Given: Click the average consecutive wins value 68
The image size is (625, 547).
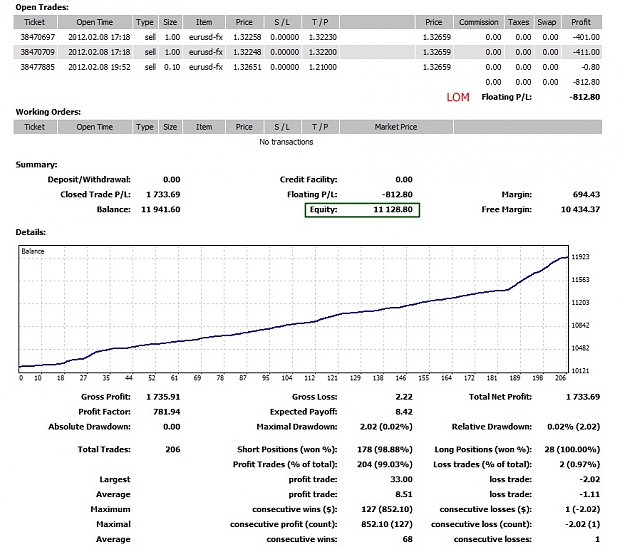Looking at the screenshot, I should click(x=407, y=539).
